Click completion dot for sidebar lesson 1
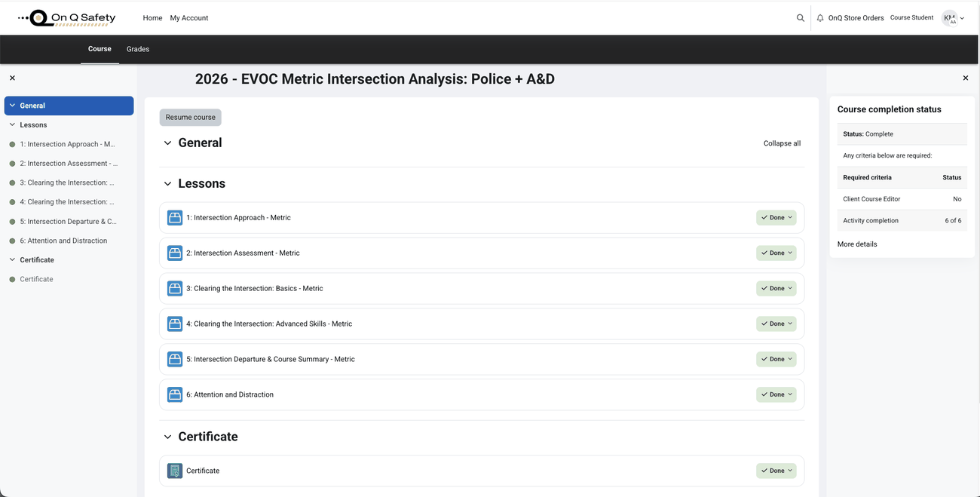 (12, 144)
